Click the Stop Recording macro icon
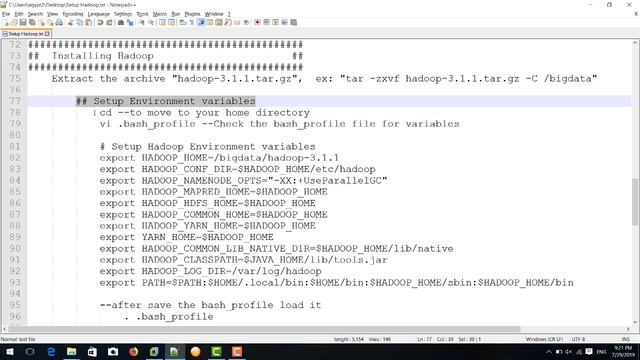Viewport: 640px width, 360px height. coord(266,22)
